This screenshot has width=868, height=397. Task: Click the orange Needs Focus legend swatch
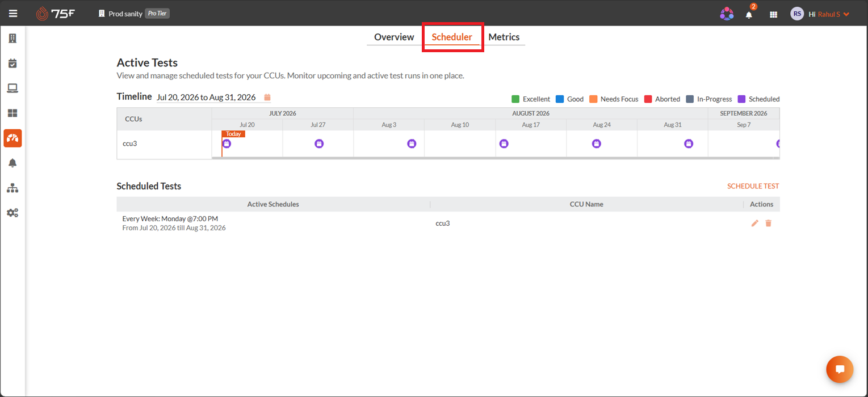pyautogui.click(x=593, y=99)
